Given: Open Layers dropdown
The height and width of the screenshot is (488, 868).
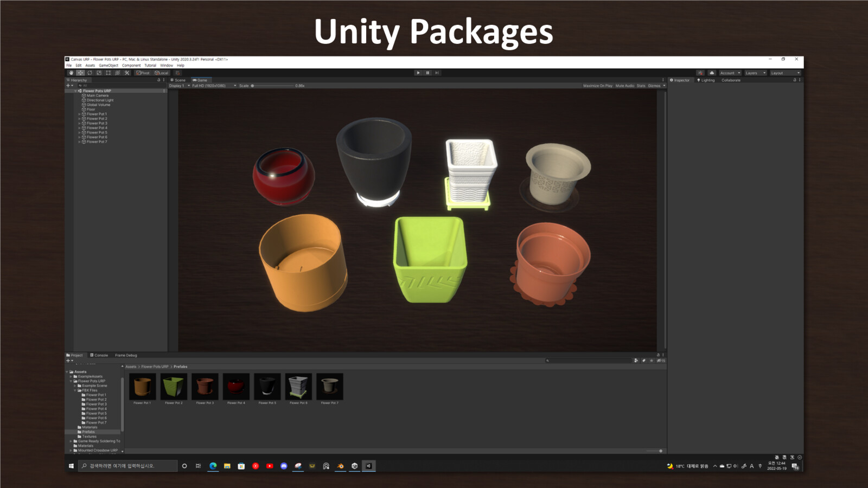Looking at the screenshot, I should pyautogui.click(x=755, y=73).
